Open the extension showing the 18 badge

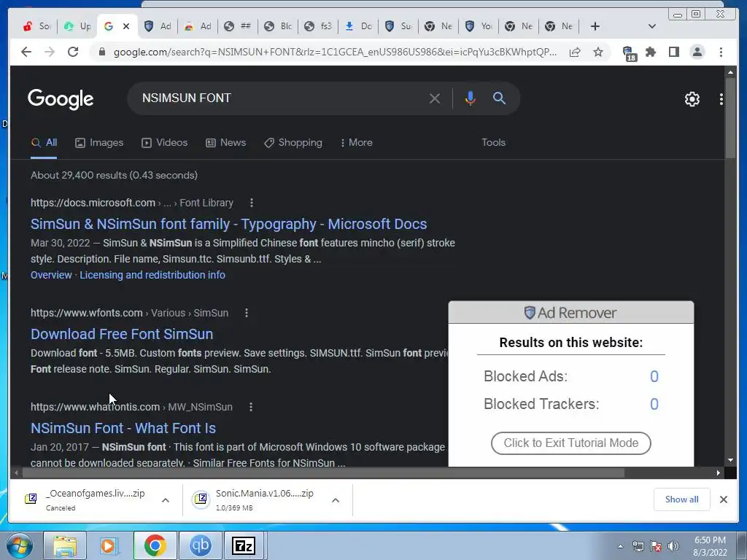click(x=629, y=52)
